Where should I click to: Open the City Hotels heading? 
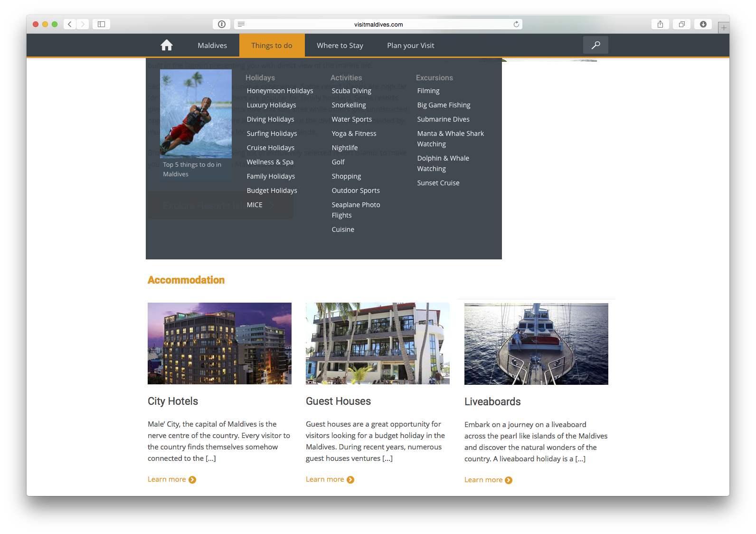(173, 401)
